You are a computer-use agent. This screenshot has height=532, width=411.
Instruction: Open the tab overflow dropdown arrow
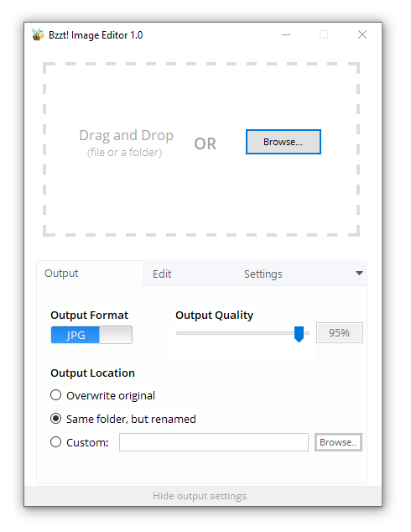359,273
